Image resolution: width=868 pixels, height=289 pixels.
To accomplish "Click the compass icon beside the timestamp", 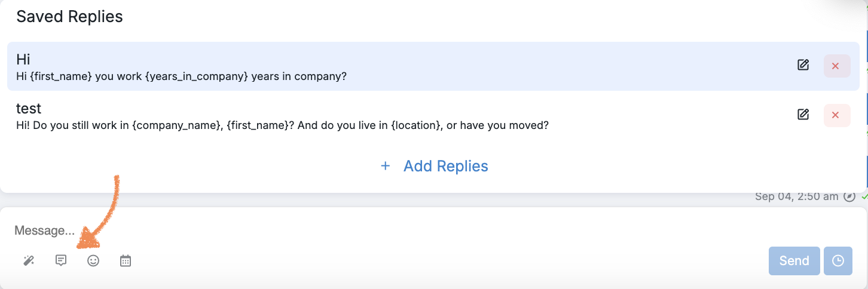I will pos(849,196).
